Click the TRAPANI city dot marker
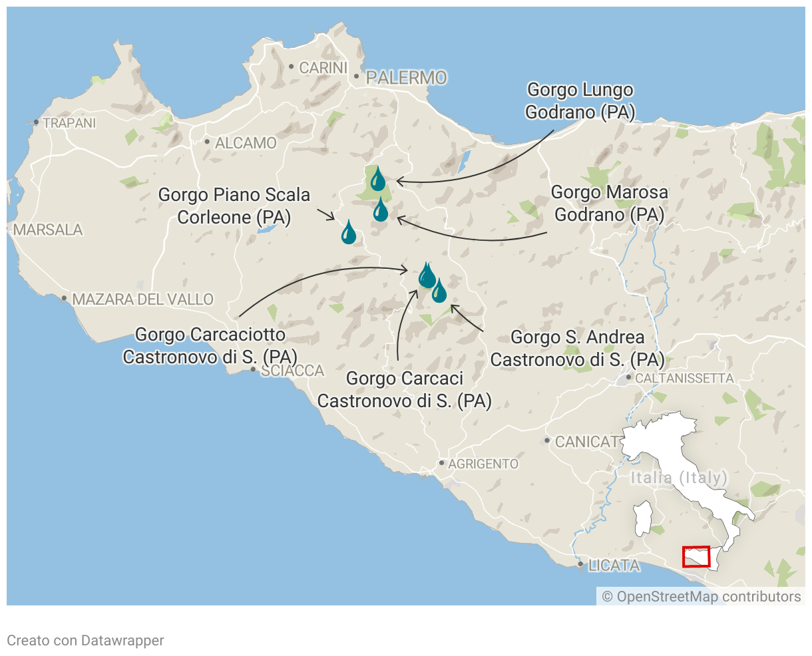The width and height of the screenshot is (812, 656). tap(36, 122)
